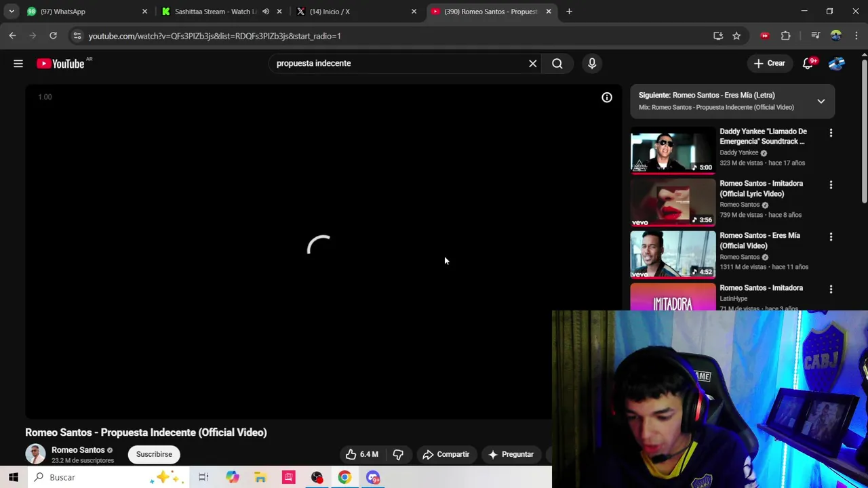
Task: Like the video with 6.4 M
Action: coord(362,454)
